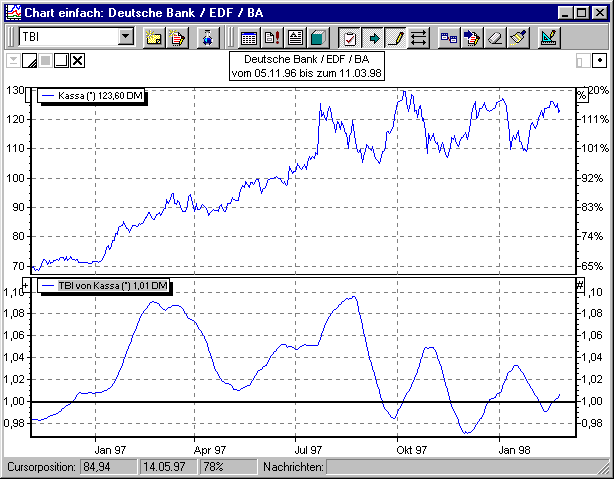This screenshot has width=614, height=479.
Task: Click the teal book icon
Action: [x=317, y=38]
